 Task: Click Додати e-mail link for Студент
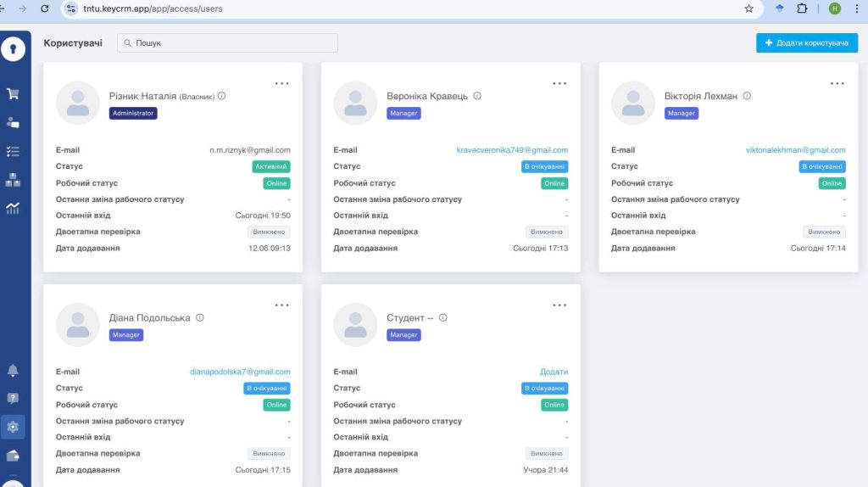[554, 372]
